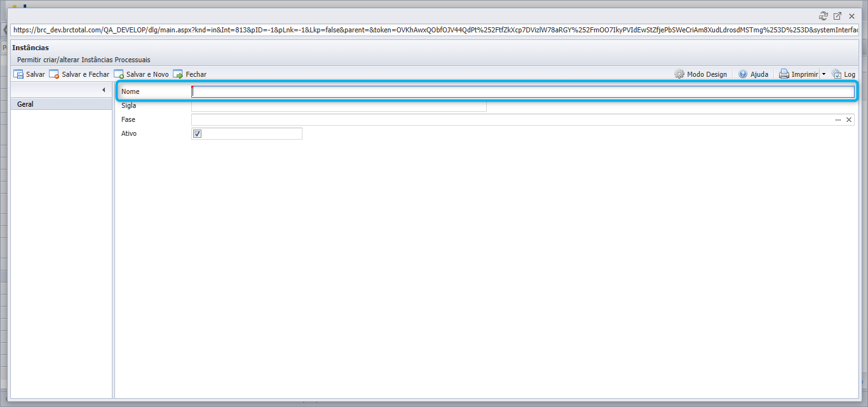The width and height of the screenshot is (868, 407).
Task: Focus the Nome input field
Action: click(x=523, y=91)
